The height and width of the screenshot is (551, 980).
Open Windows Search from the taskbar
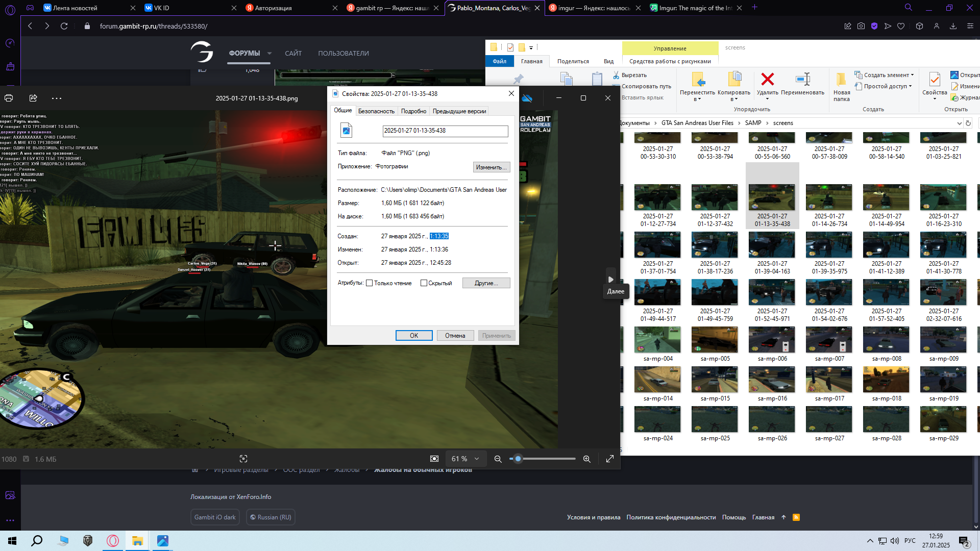click(37, 541)
